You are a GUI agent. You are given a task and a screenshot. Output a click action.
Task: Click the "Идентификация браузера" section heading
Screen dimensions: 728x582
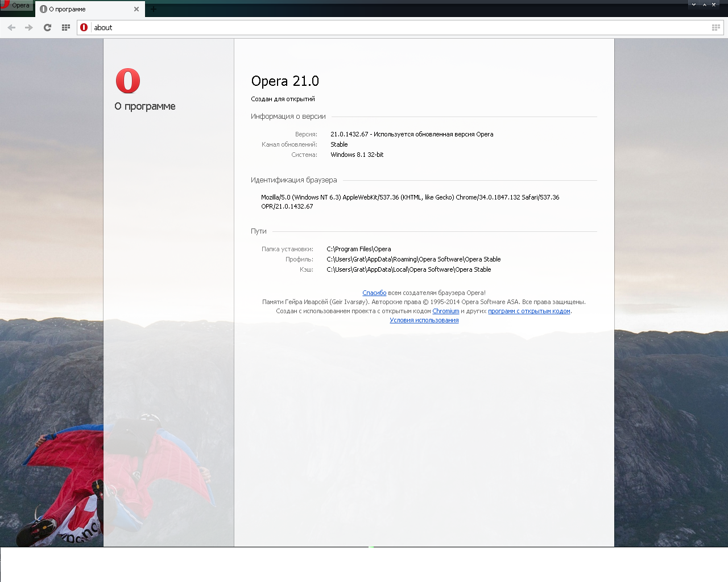coord(294,180)
